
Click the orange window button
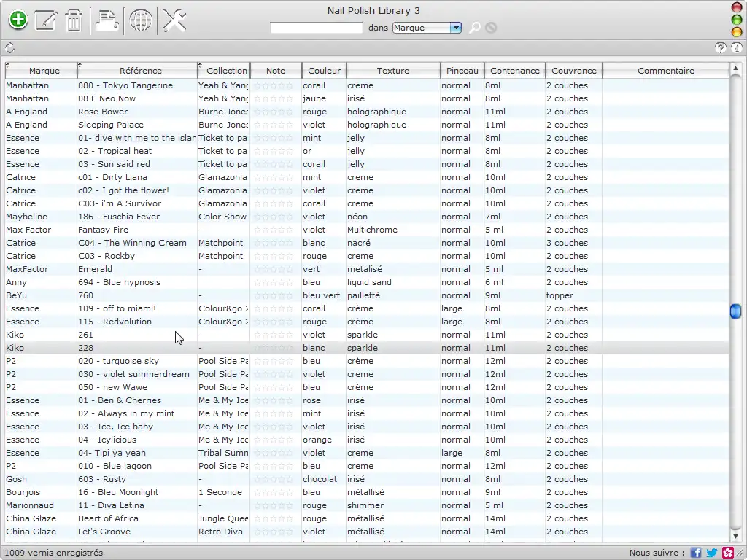[x=737, y=32]
